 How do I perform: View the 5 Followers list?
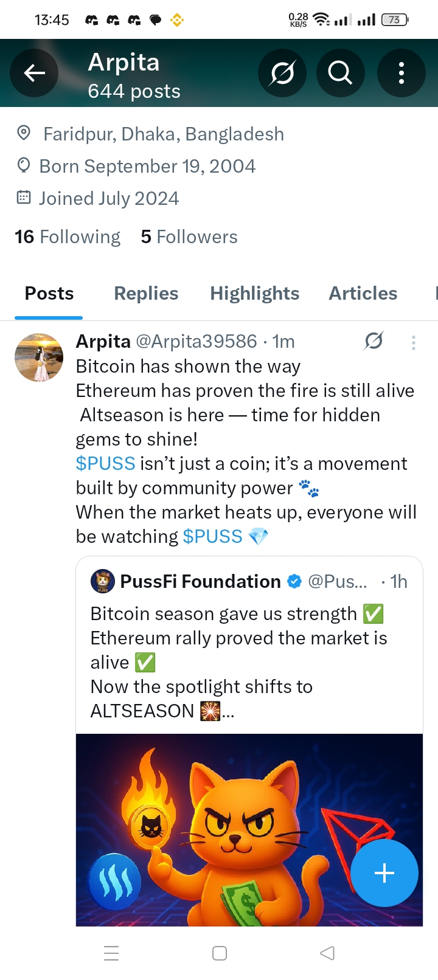(189, 236)
